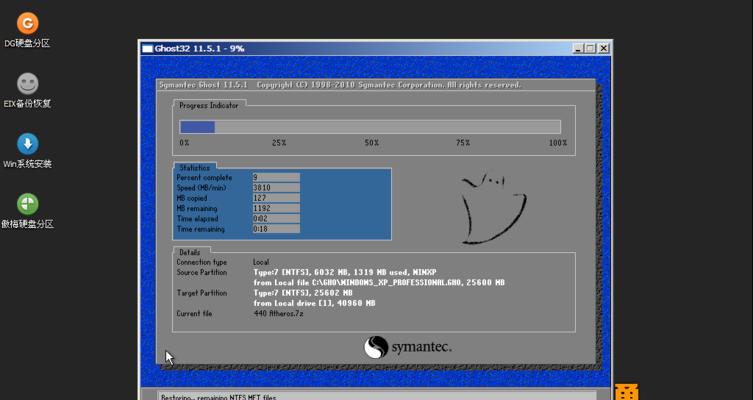Viewport: 753px width, 400px height.
Task: Click the Speed (MB/min) label
Action: 201,188
